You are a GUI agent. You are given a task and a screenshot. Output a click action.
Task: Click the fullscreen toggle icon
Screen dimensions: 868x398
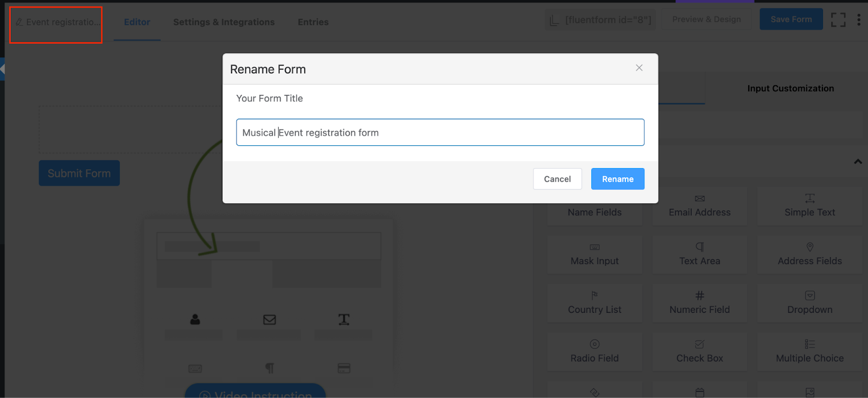(838, 20)
